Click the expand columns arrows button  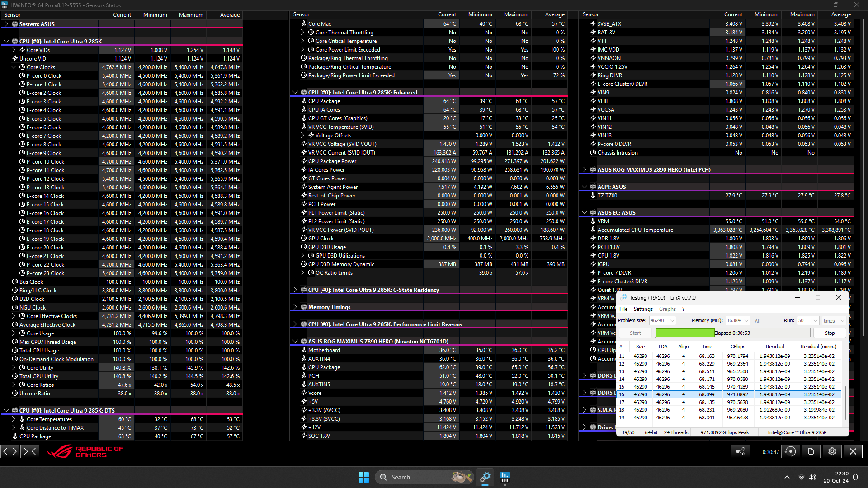click(10, 451)
